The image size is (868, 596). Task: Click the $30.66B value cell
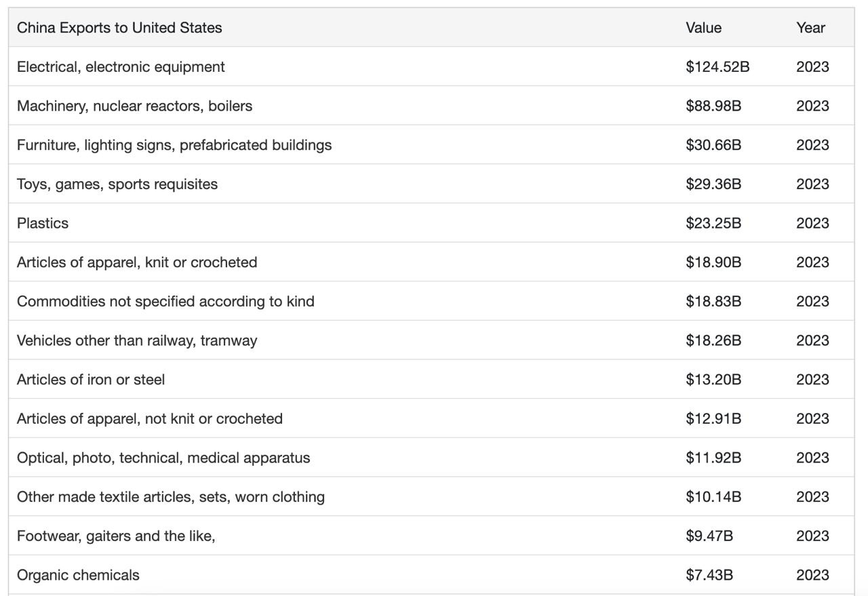pos(713,145)
